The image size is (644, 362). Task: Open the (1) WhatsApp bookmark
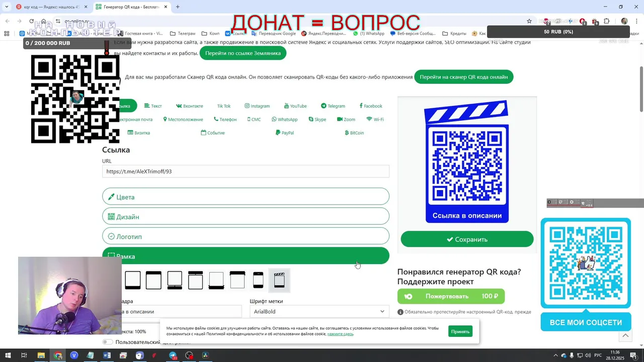pyautogui.click(x=369, y=34)
